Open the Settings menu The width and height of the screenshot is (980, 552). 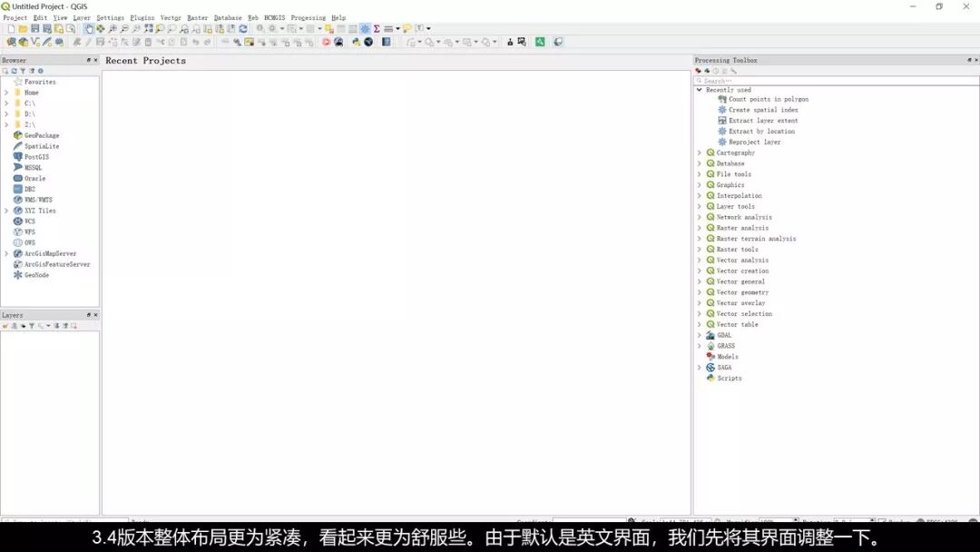(110, 17)
